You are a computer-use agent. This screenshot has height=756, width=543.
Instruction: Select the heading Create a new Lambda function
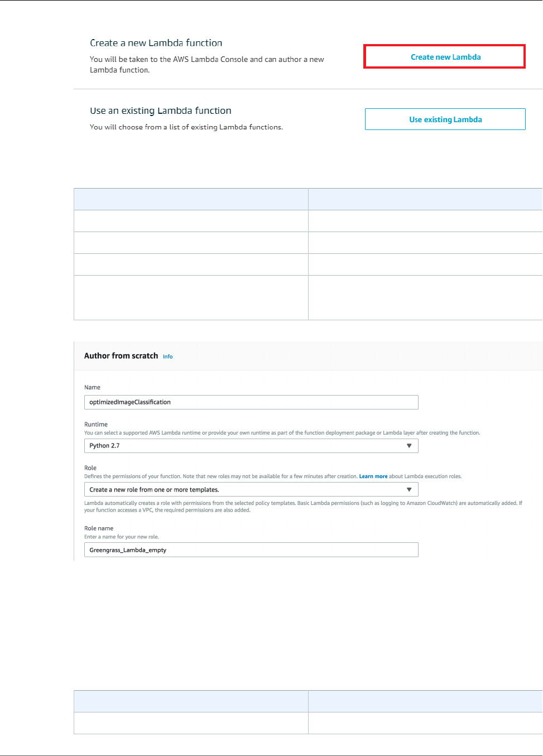tap(156, 43)
